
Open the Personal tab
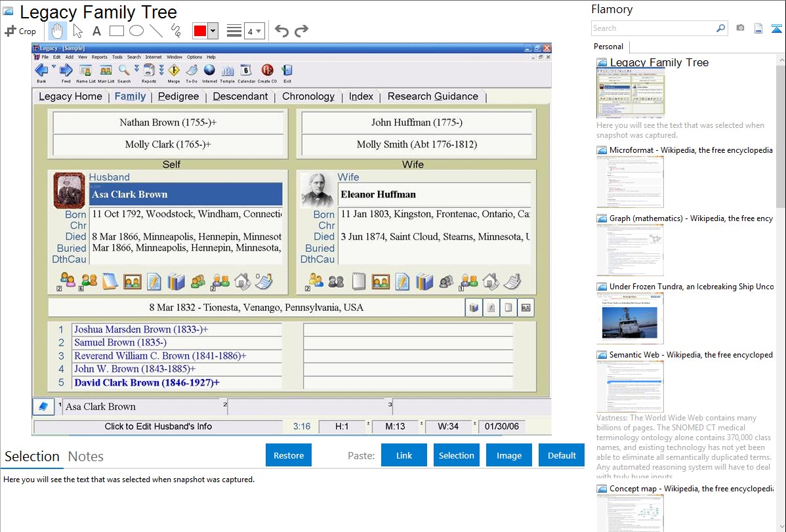[x=609, y=47]
